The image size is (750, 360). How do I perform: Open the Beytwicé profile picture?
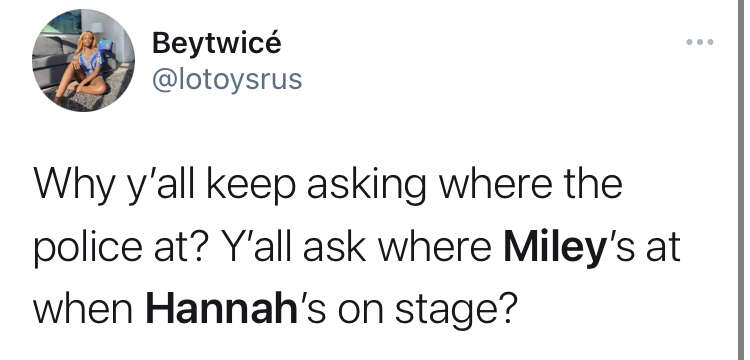[83, 60]
